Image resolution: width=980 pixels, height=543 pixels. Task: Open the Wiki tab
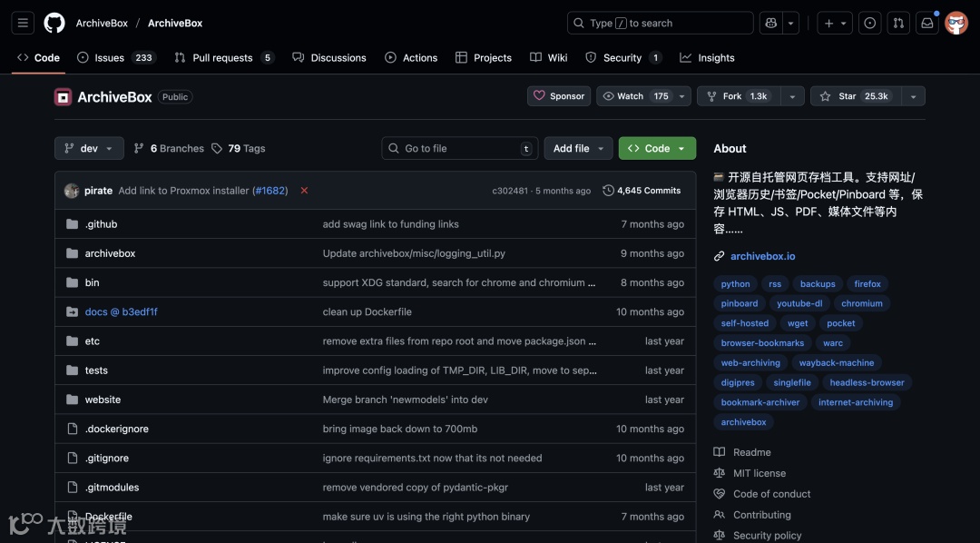click(x=549, y=57)
